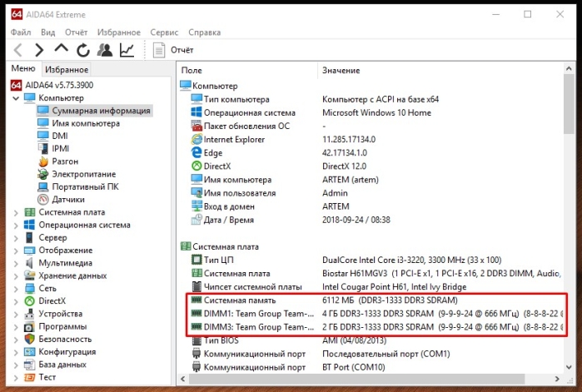Select Конфигурация in the tree
This screenshot has width=582, height=392.
point(67,351)
